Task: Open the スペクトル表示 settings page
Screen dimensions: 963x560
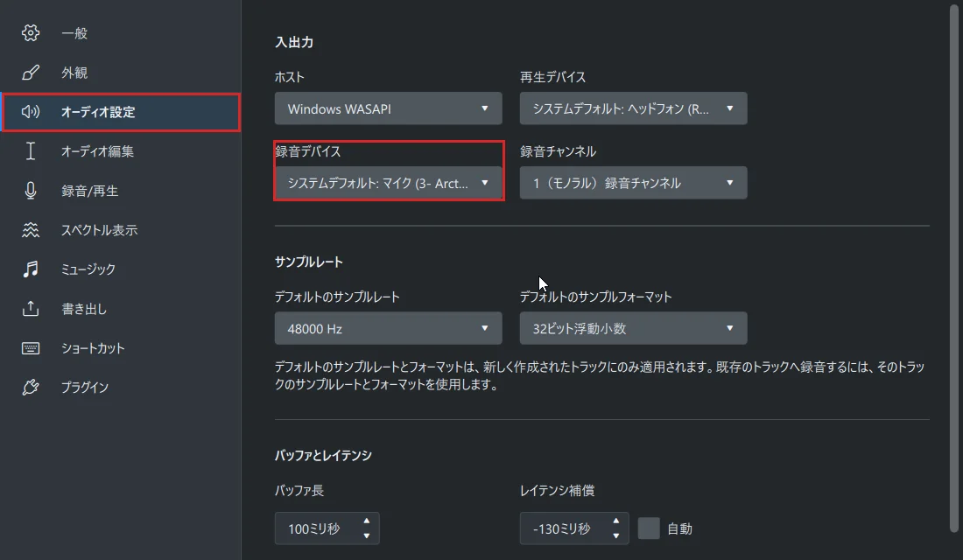Action: click(x=121, y=230)
